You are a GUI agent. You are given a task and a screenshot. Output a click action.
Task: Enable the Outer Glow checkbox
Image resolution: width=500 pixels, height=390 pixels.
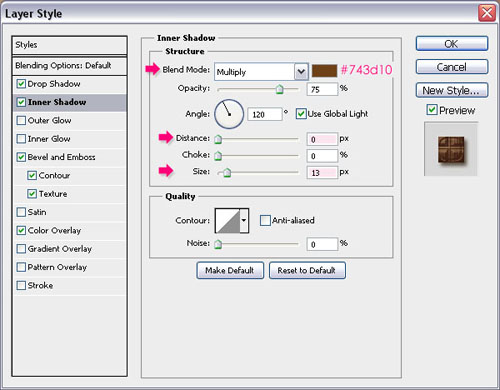click(x=21, y=120)
